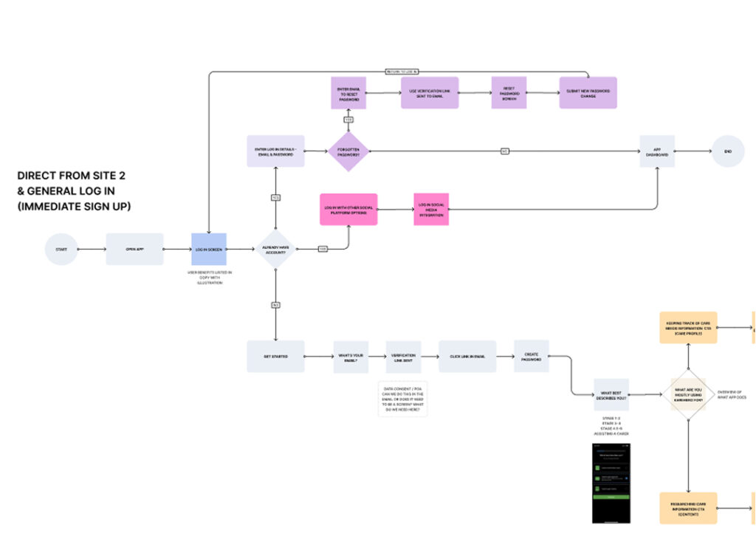Click the END circle node
Image resolution: width=756 pixels, height=553 pixels.
coord(727,151)
